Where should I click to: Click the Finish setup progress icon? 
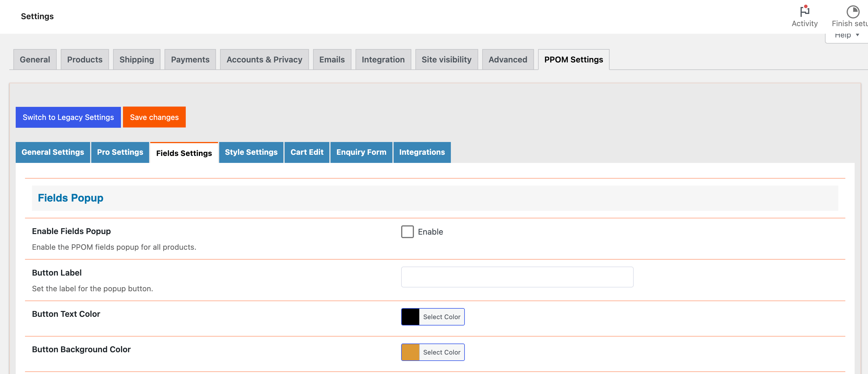point(853,12)
